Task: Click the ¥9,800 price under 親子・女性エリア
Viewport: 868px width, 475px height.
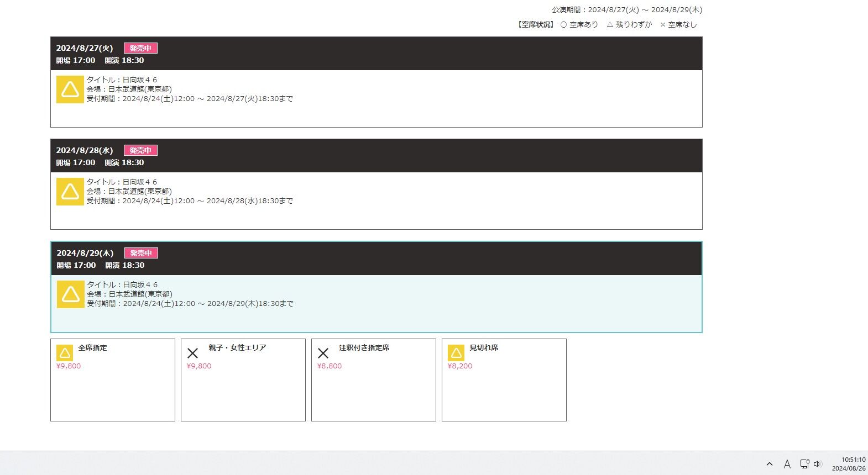Action: pos(199,366)
